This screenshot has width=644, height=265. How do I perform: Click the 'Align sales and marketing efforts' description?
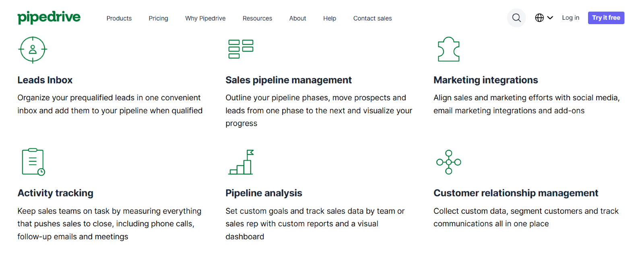point(526,104)
